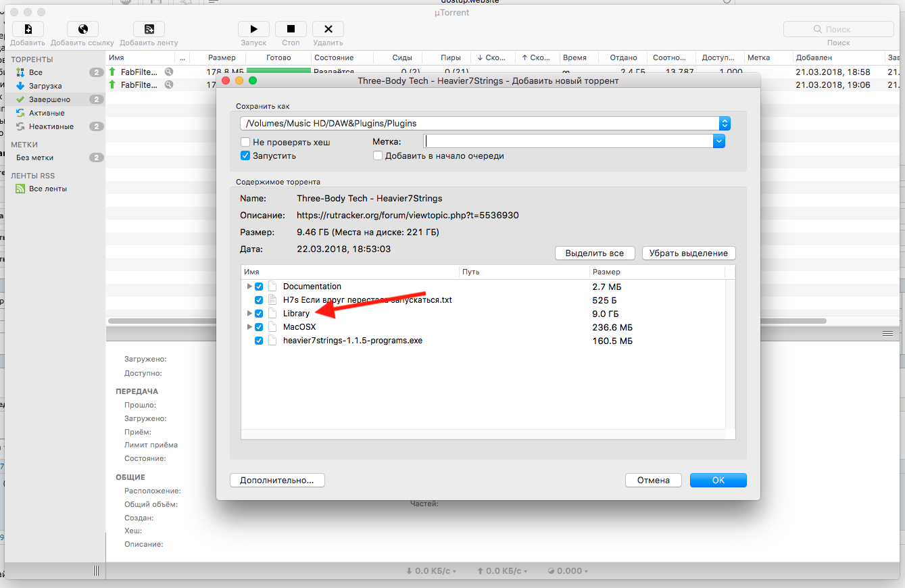
Task: Click the file icon of the H7s txt file
Action: pyautogui.click(x=272, y=300)
